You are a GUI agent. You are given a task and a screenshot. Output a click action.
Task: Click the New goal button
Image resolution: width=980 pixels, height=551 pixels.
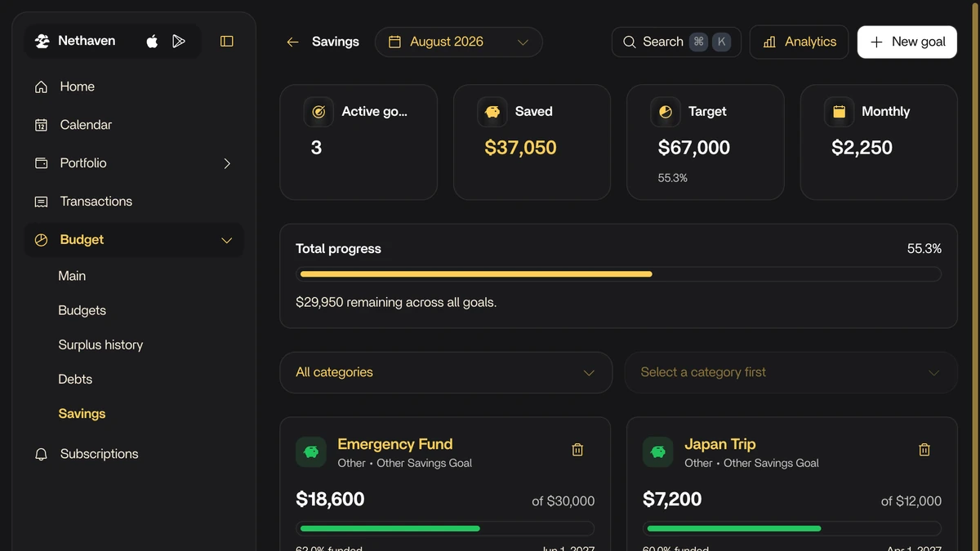pyautogui.click(x=907, y=42)
